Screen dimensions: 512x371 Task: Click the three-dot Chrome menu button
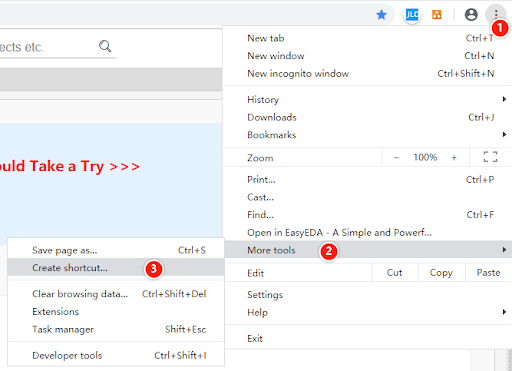pyautogui.click(x=496, y=14)
